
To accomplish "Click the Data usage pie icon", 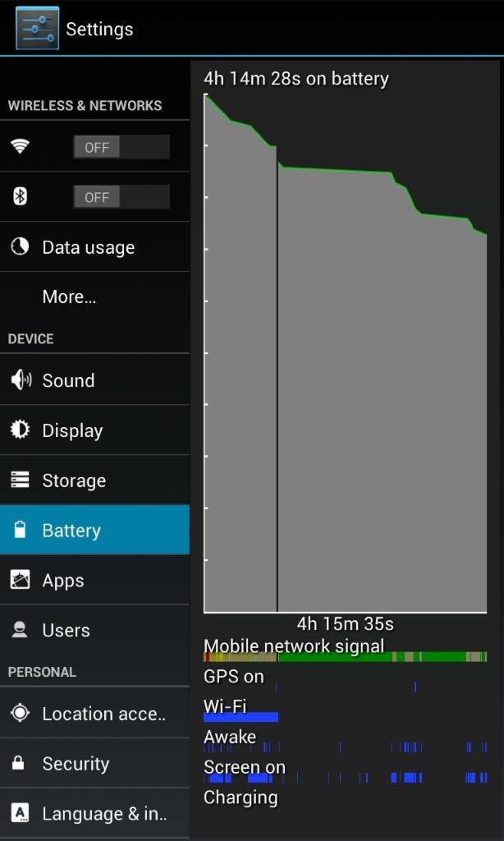I will [x=20, y=246].
